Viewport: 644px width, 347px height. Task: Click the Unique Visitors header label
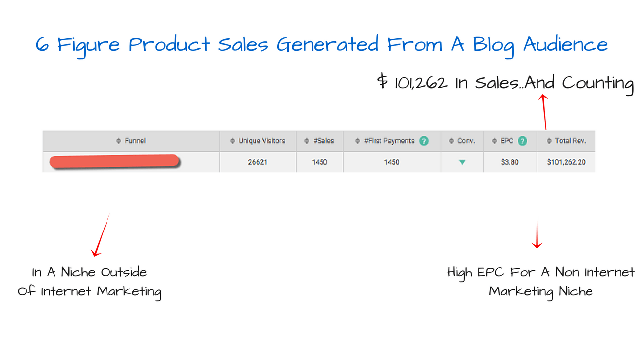pyautogui.click(x=262, y=141)
